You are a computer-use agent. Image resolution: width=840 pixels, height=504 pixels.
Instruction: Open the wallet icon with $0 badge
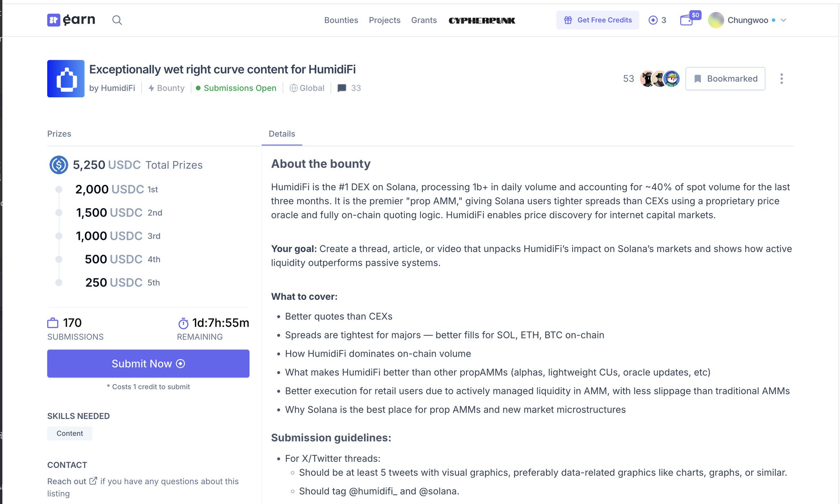(x=687, y=20)
